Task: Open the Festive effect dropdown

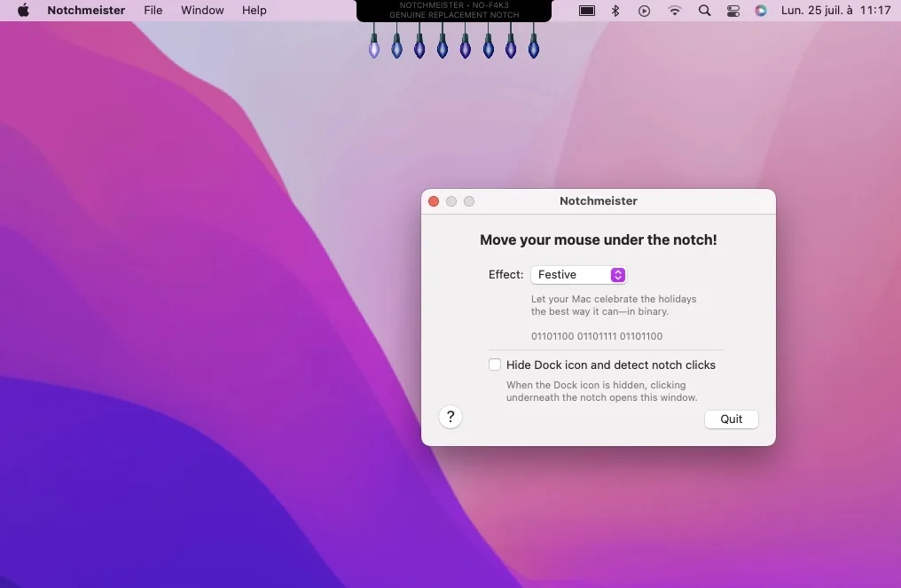Action: click(578, 275)
